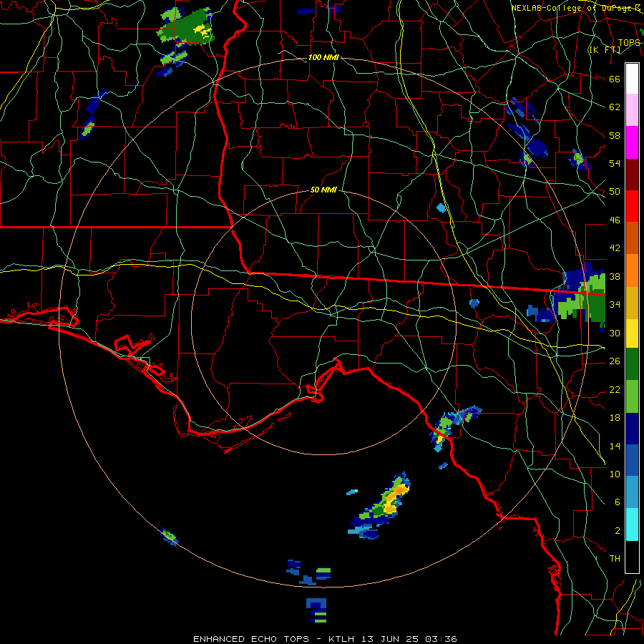
Task: Click the legend value '18'
Action: click(615, 418)
